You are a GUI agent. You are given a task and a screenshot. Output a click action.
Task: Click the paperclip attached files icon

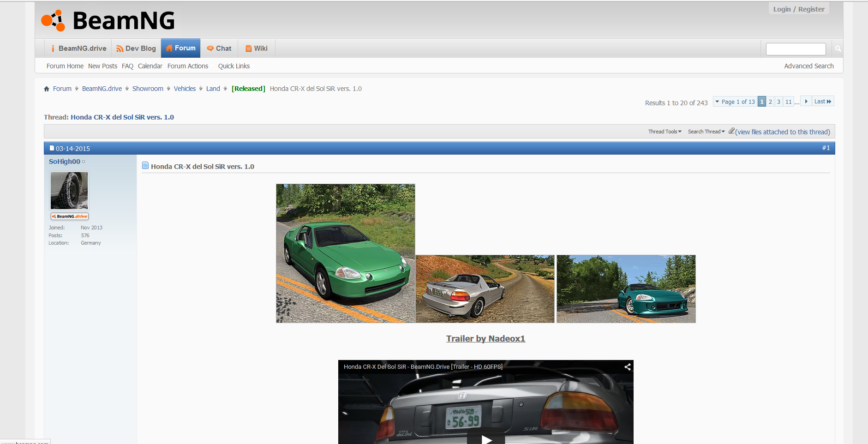(731, 131)
